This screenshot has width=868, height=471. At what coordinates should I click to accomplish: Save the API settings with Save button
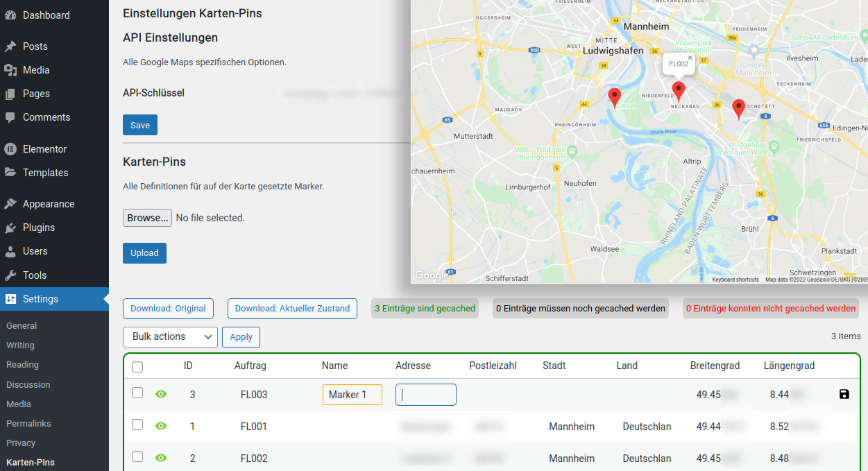[140, 125]
